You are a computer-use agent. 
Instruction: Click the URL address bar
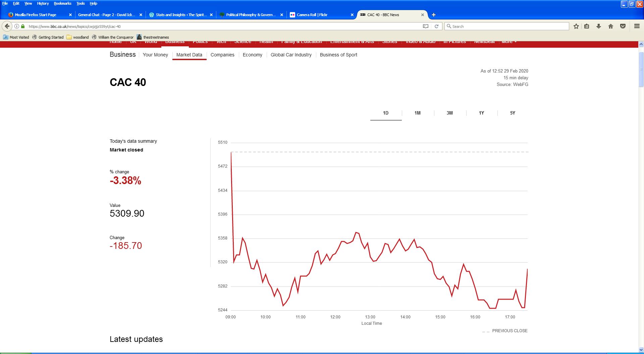(x=221, y=26)
